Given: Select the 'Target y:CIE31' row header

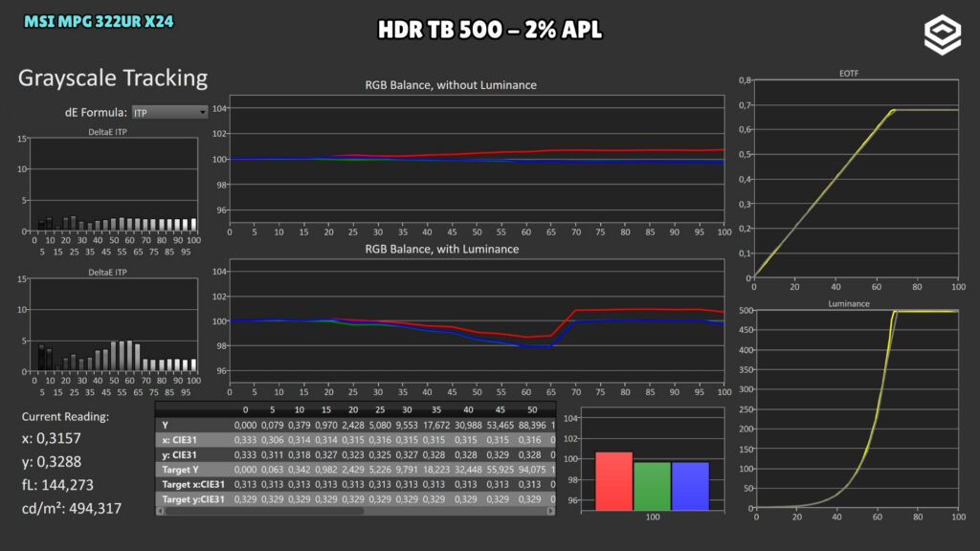Looking at the screenshot, I should click(x=193, y=499).
